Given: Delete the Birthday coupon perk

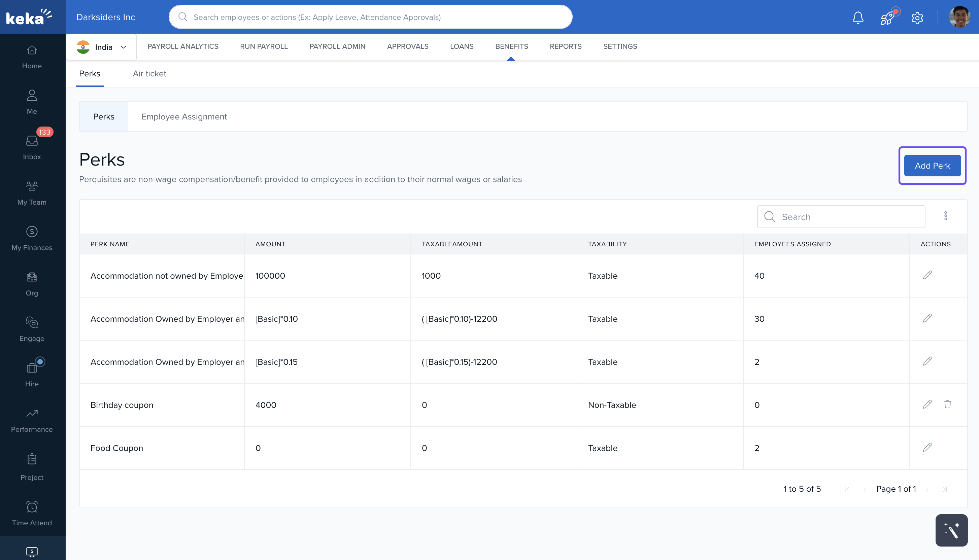Looking at the screenshot, I should point(947,404).
